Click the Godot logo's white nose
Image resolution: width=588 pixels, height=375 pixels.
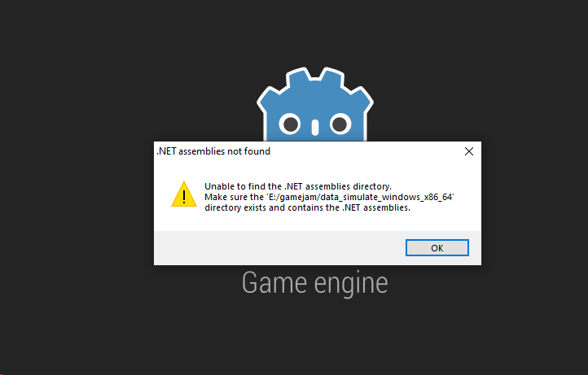coord(315,128)
